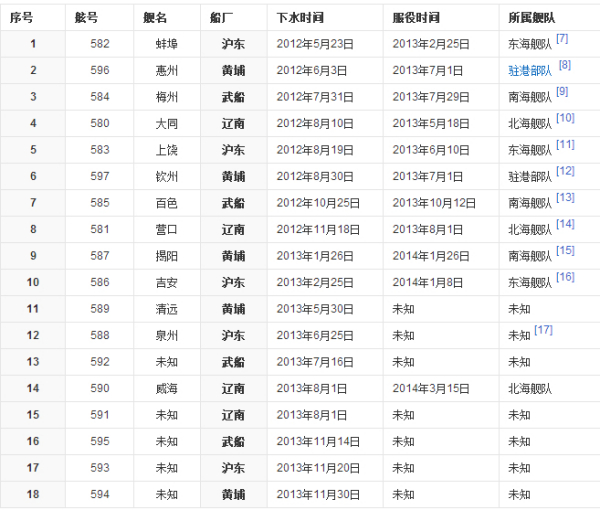Click ship name 上饶
The image size is (600, 510).
[166, 150]
